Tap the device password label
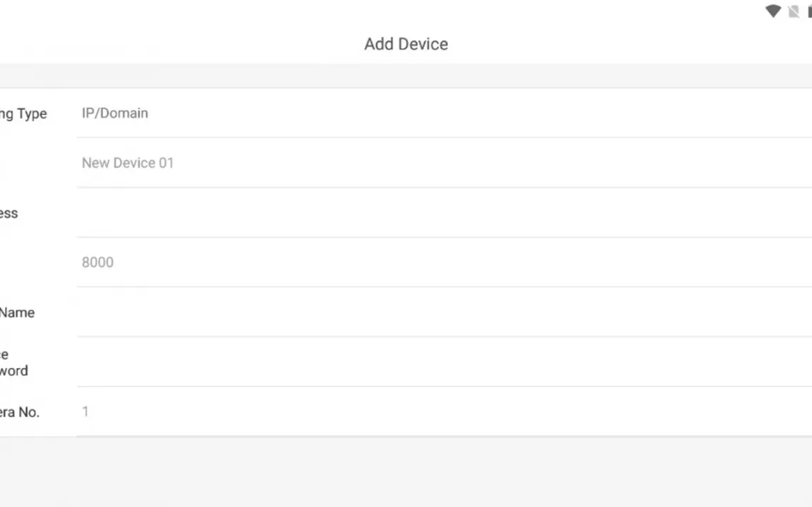 coord(13,363)
